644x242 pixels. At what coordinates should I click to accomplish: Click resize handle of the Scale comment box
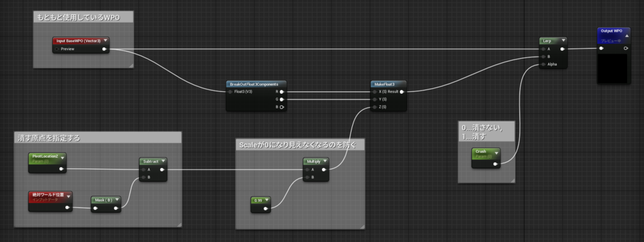pos(362,226)
